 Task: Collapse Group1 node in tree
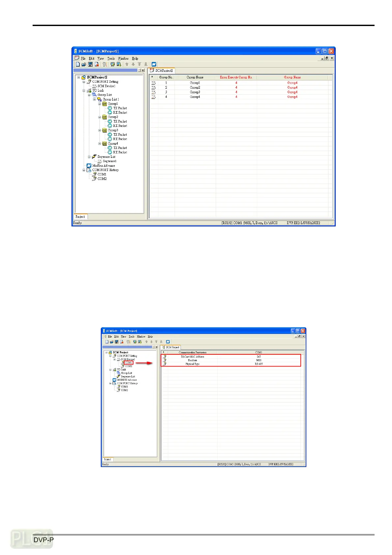pos(100,104)
